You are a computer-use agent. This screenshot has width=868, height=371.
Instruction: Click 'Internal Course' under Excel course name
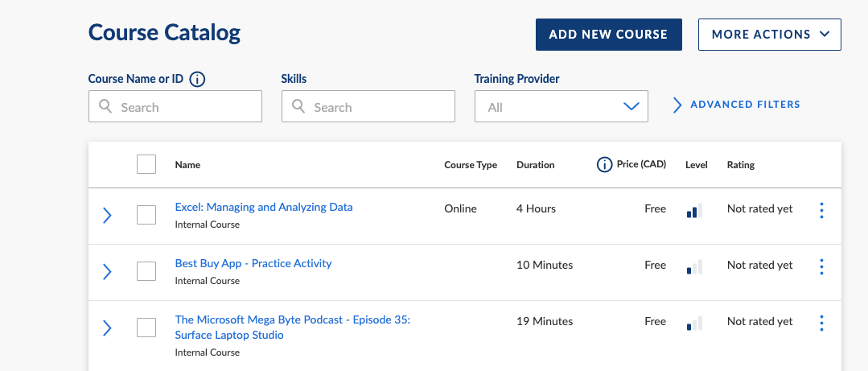[x=207, y=225]
